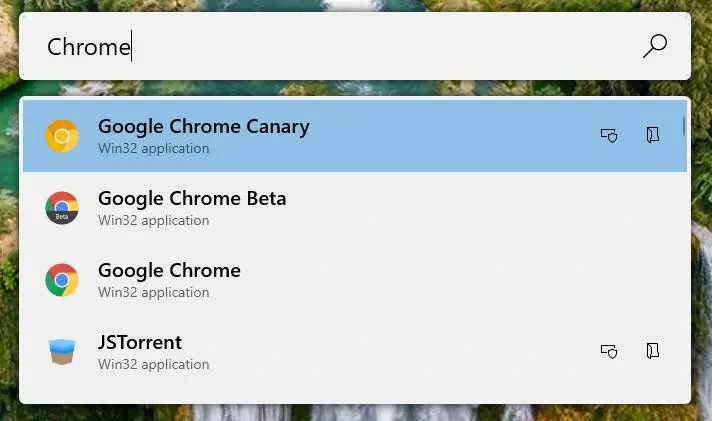Choose the JSTorrent result title

coord(140,342)
